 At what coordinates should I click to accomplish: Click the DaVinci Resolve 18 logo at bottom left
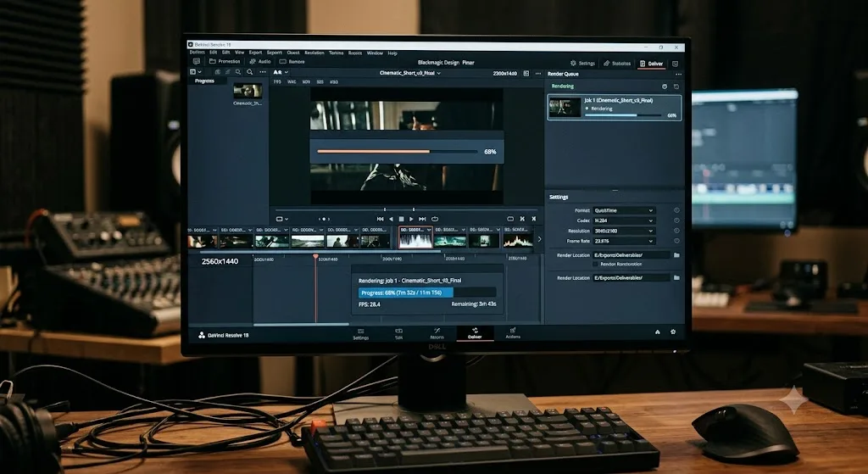pos(224,335)
